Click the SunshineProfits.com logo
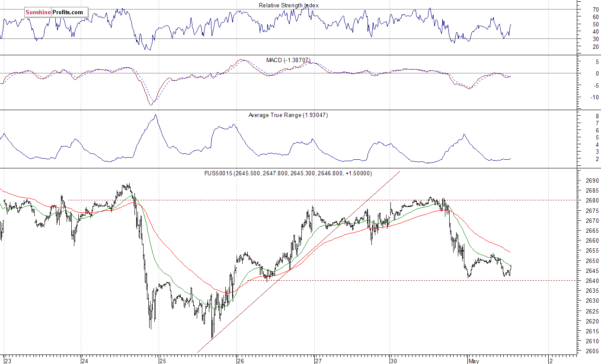This screenshot has width=601, height=364. pos(56,13)
